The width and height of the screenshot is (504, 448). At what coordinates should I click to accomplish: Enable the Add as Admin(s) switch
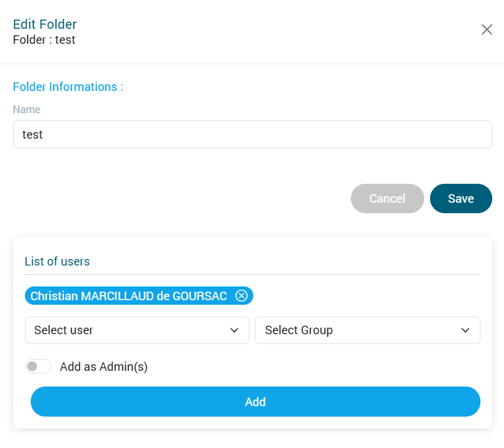click(x=38, y=366)
